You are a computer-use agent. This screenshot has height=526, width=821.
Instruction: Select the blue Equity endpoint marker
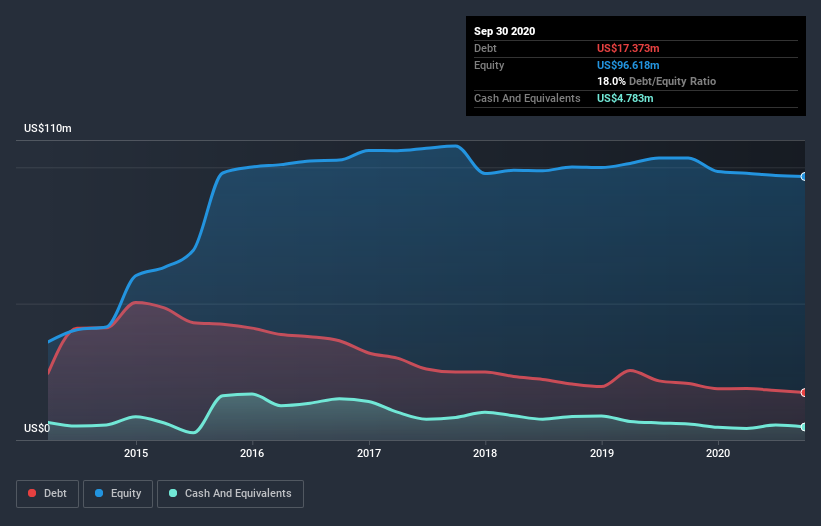point(804,177)
